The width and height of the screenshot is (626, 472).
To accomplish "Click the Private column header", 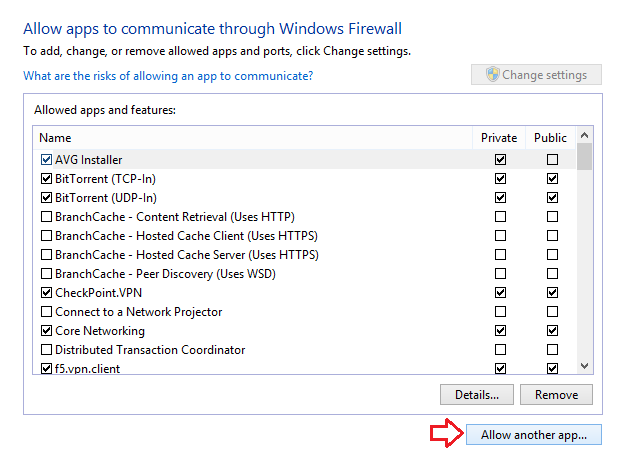I will (x=499, y=138).
